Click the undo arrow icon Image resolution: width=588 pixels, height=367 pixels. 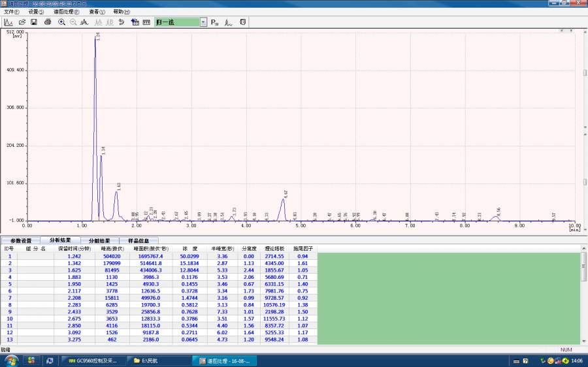click(x=122, y=22)
